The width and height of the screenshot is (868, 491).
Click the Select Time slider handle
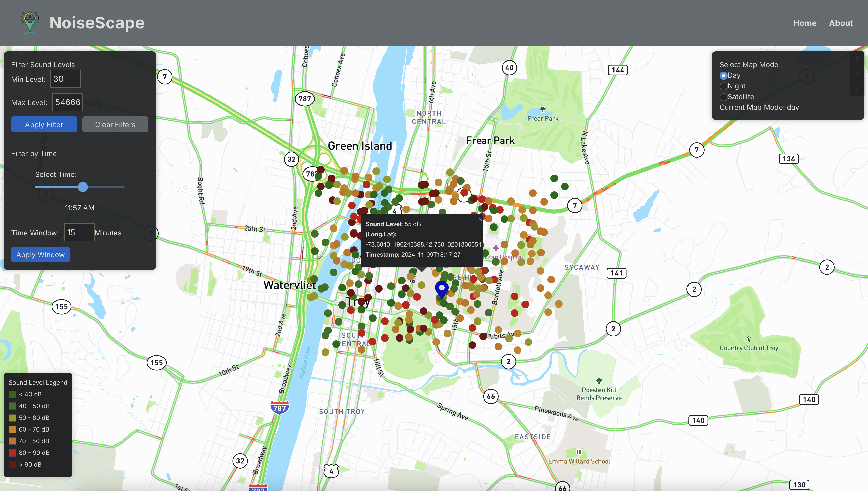[83, 187]
